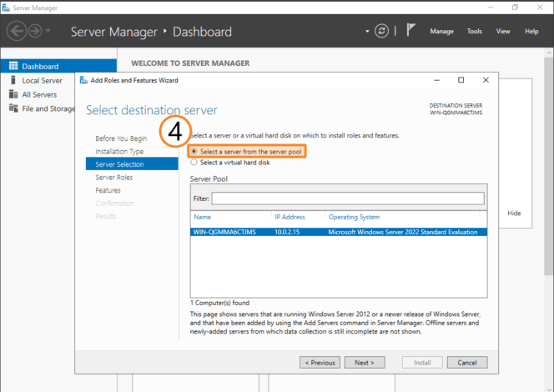Sort the server pool by IP Address column
Screen dimensions: 554x392
(290, 217)
